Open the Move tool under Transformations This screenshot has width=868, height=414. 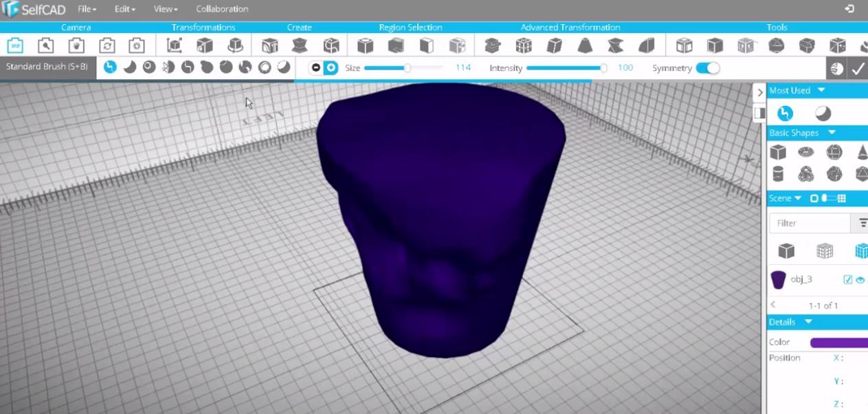pos(174,45)
